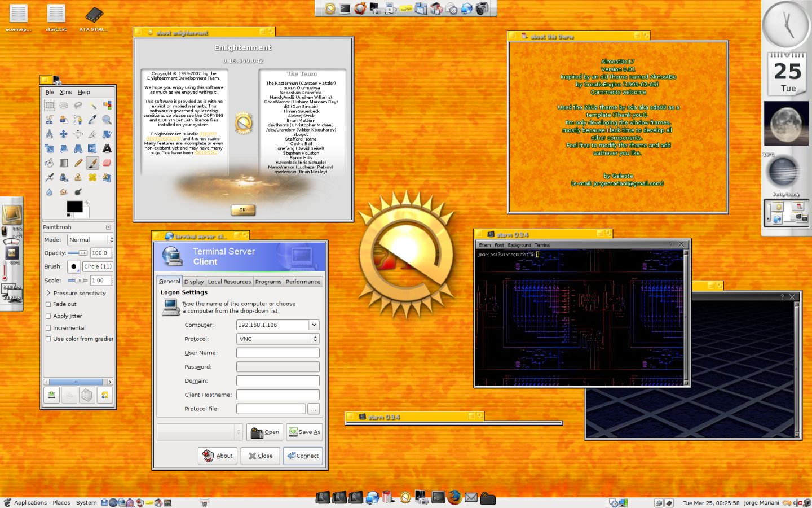812x508 pixels.
Task: Click About in Terminal Server Client
Action: pos(218,456)
